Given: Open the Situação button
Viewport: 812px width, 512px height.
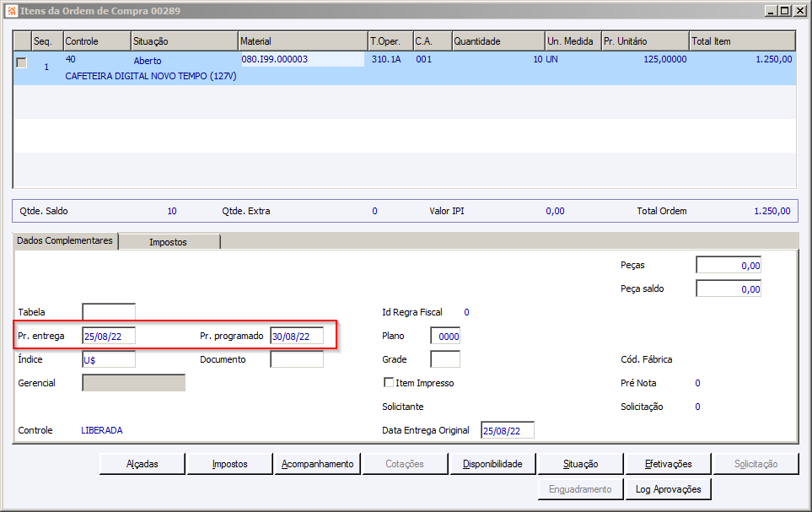Looking at the screenshot, I should (580, 464).
